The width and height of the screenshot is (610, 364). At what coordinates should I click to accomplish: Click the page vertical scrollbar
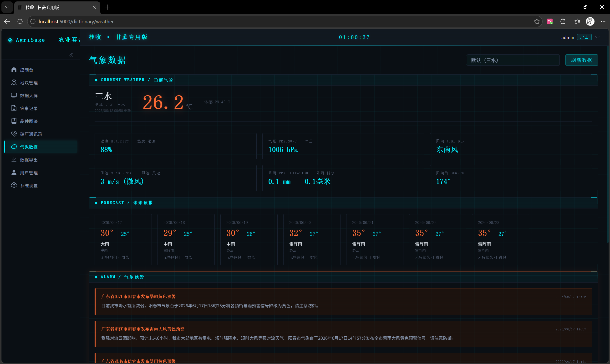[x=607, y=145]
